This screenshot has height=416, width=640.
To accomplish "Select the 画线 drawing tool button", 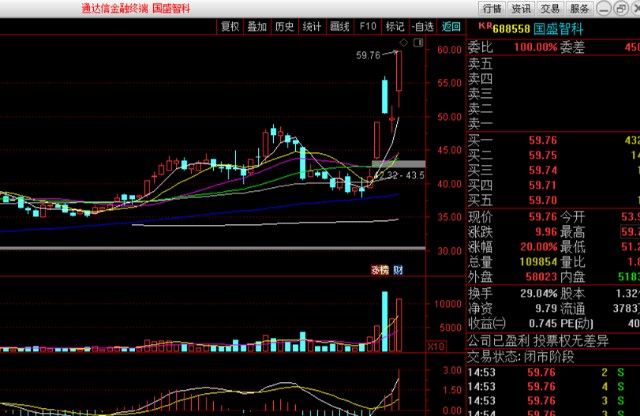I will click(340, 27).
